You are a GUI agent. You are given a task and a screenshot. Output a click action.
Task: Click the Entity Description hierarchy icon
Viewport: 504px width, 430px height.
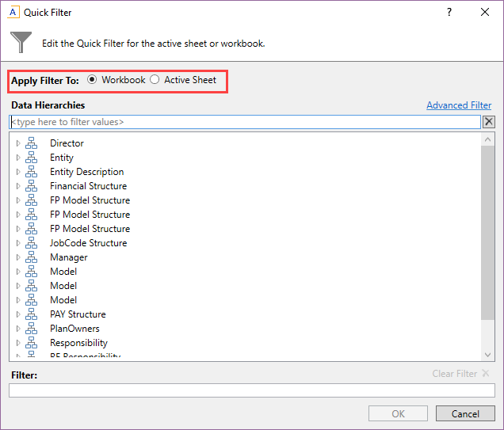31,172
